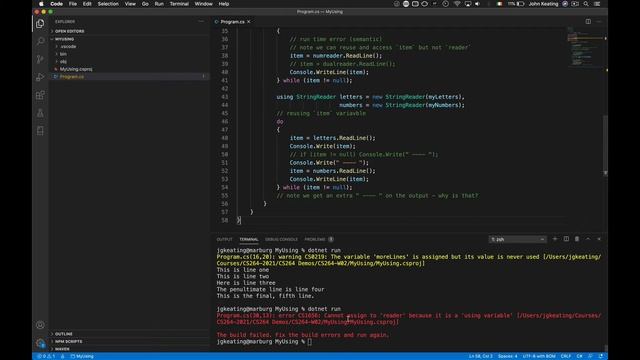Open the View menu
Image resolution: width=640 pixels, height=360 pixels.
pyautogui.click(x=130, y=4)
